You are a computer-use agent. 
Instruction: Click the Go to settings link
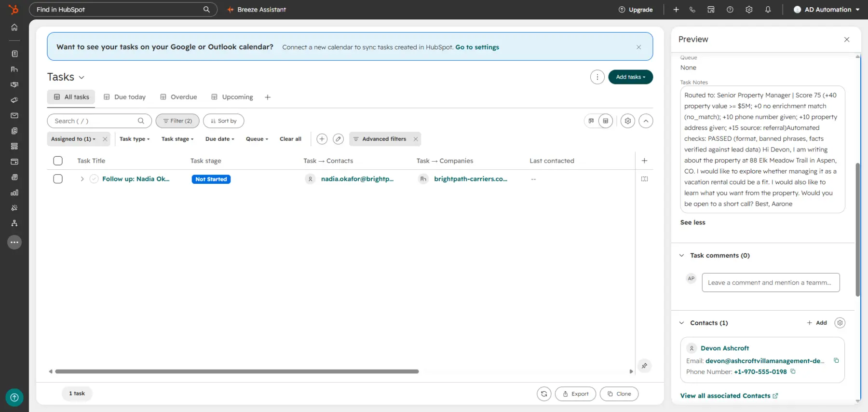[477, 47]
